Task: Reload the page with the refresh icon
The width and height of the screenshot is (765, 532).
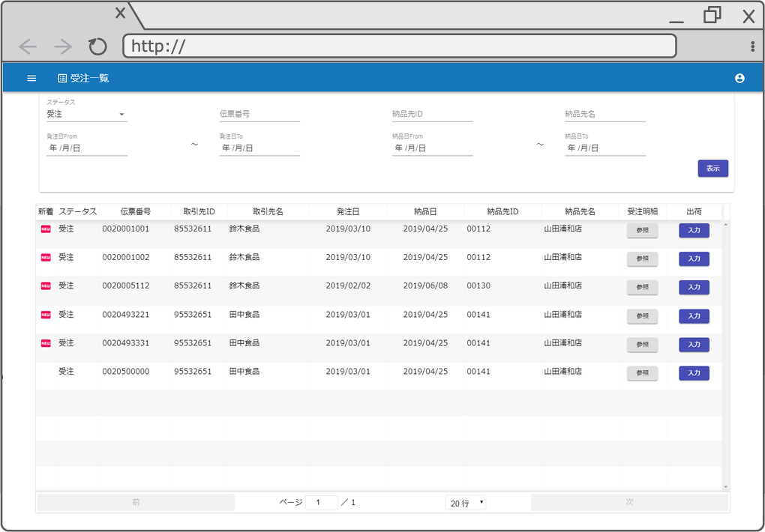Action: (97, 46)
